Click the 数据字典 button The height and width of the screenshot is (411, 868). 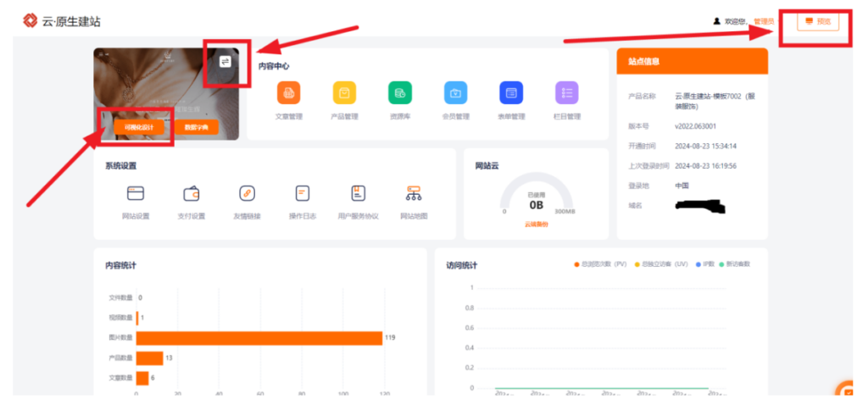[x=197, y=127]
